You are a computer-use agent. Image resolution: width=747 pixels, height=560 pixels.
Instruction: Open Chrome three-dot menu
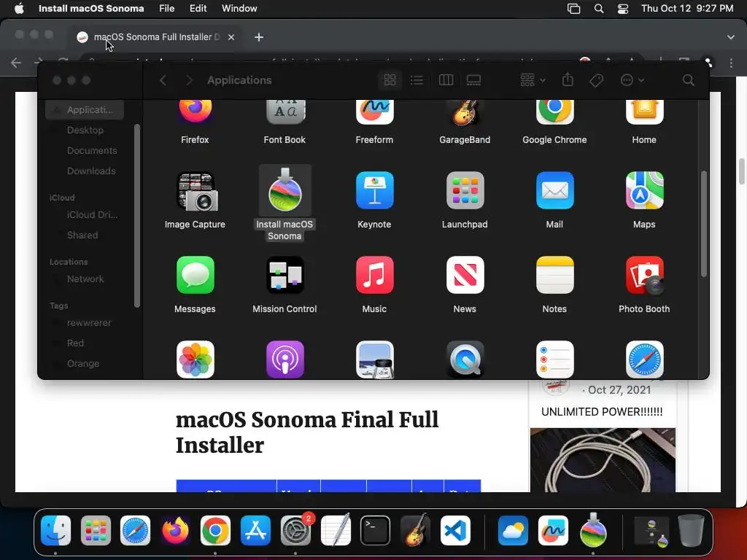click(731, 63)
